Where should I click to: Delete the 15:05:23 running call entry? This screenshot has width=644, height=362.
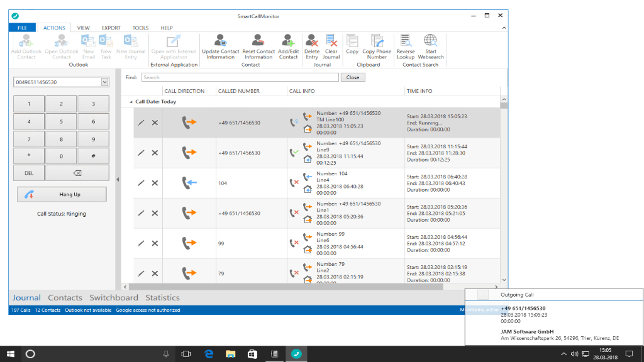pyautogui.click(x=155, y=123)
